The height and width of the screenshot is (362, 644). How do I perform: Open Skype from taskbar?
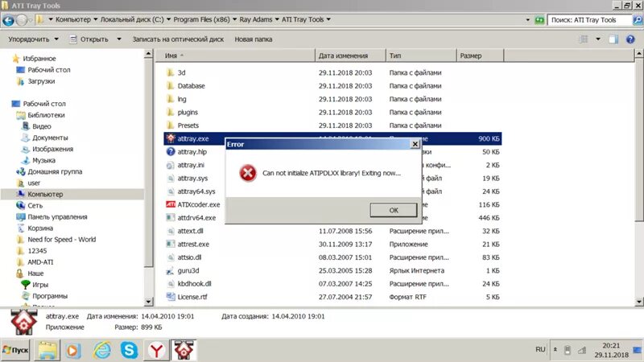coord(129,350)
